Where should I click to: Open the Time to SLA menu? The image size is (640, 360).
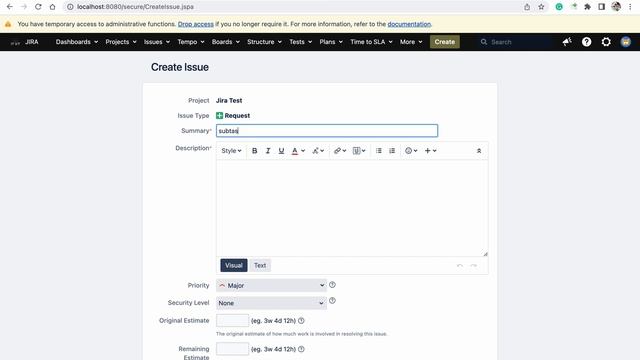click(371, 42)
